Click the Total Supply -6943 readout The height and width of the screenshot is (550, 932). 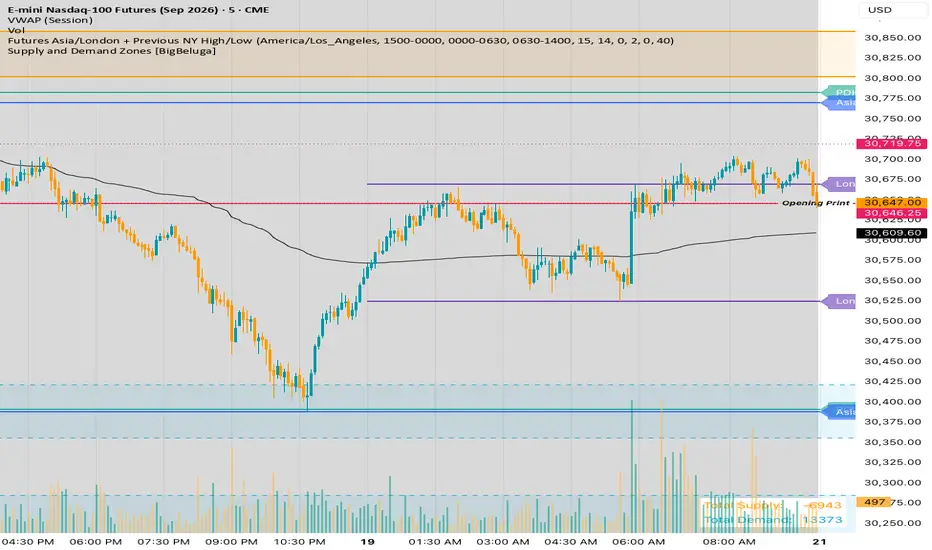(773, 505)
